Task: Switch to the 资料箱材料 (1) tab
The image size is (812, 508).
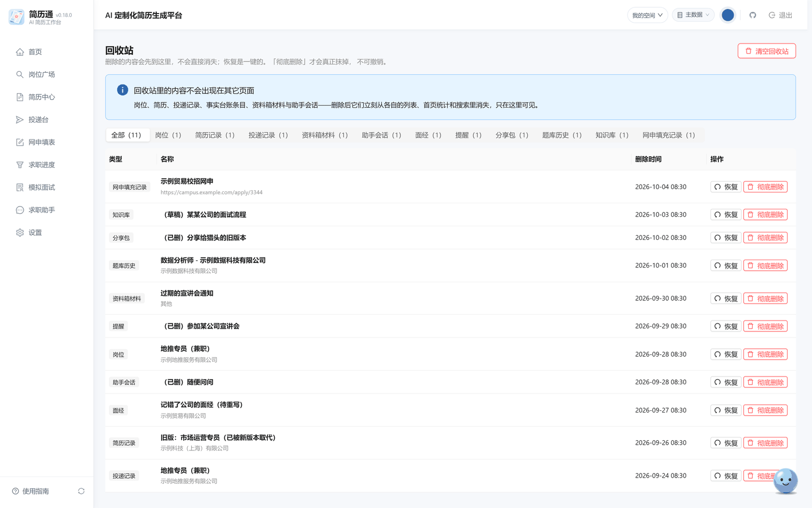Action: coord(325,135)
